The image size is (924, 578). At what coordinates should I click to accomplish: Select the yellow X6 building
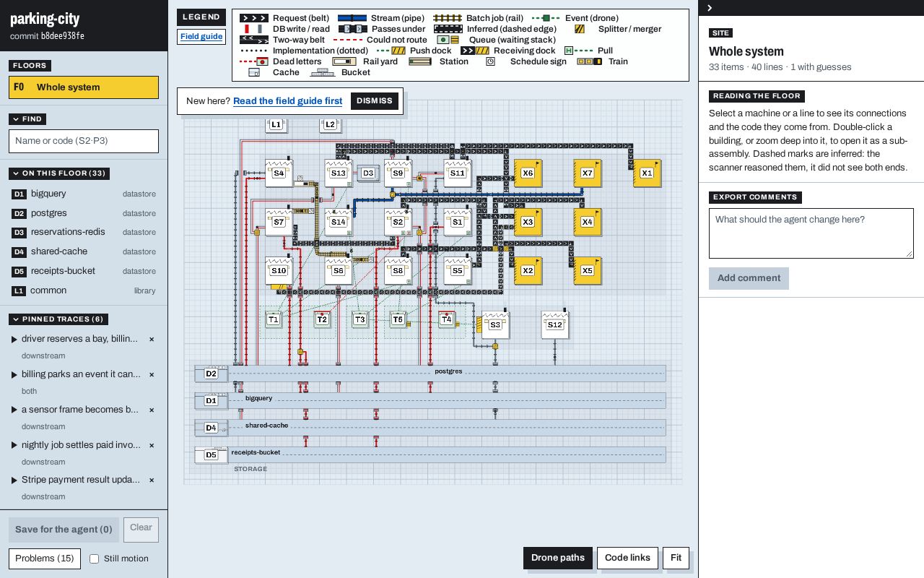[x=528, y=173]
